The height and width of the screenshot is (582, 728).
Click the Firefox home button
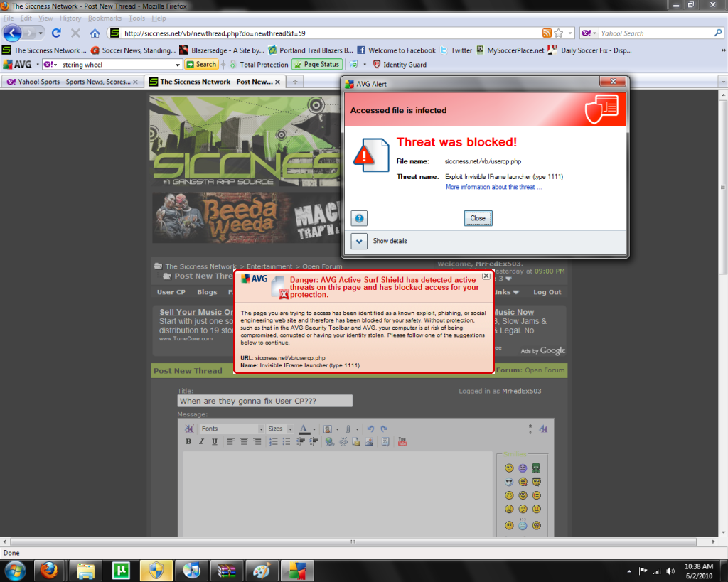click(x=95, y=33)
